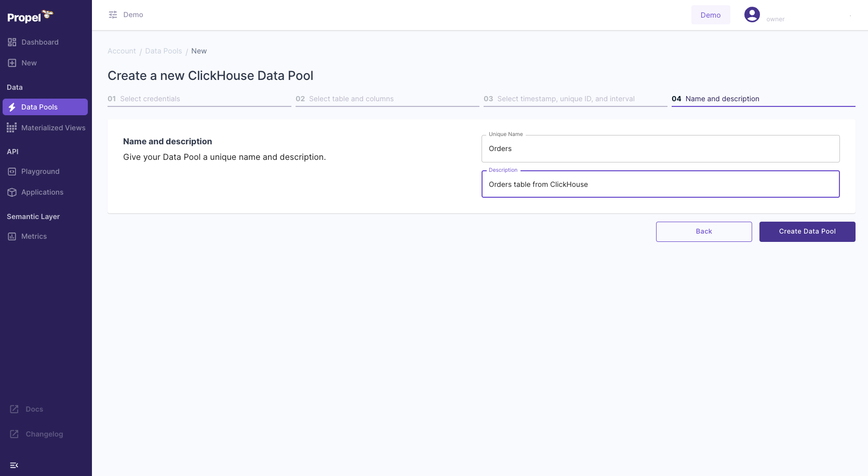
Task: Click the Demo environment button
Action: pyautogui.click(x=711, y=15)
